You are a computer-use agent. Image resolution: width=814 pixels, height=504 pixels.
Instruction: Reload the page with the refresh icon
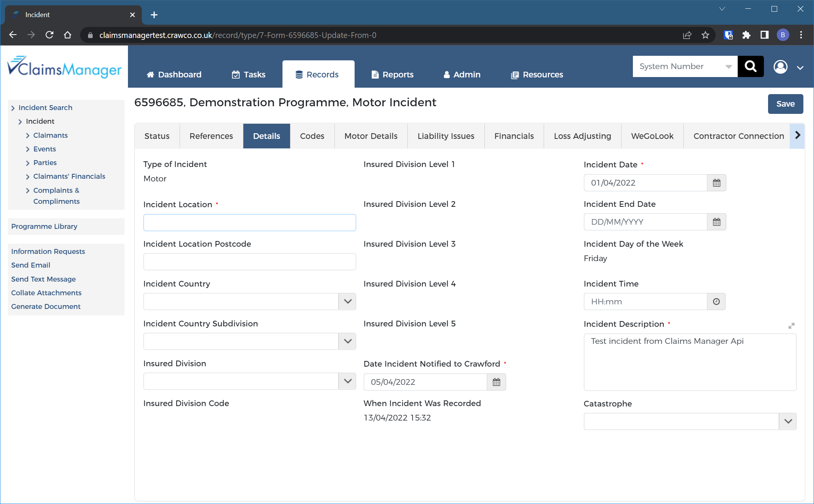(49, 35)
